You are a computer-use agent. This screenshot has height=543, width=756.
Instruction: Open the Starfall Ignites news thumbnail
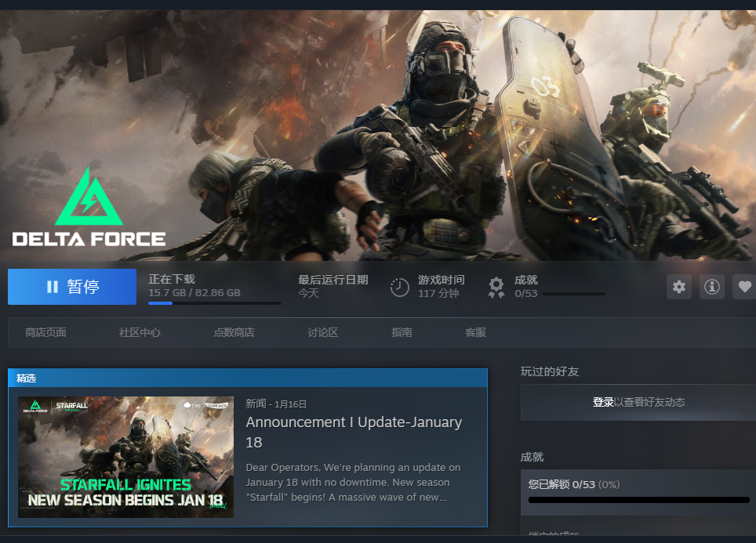[125, 457]
